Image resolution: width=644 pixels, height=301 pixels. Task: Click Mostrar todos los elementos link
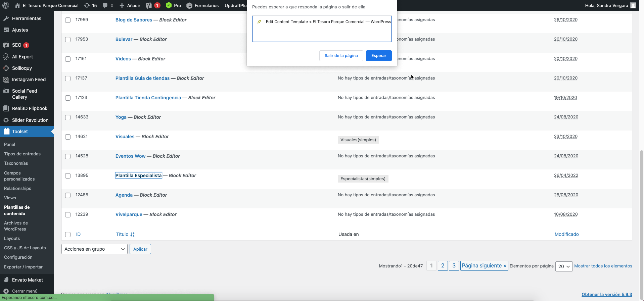603,266
